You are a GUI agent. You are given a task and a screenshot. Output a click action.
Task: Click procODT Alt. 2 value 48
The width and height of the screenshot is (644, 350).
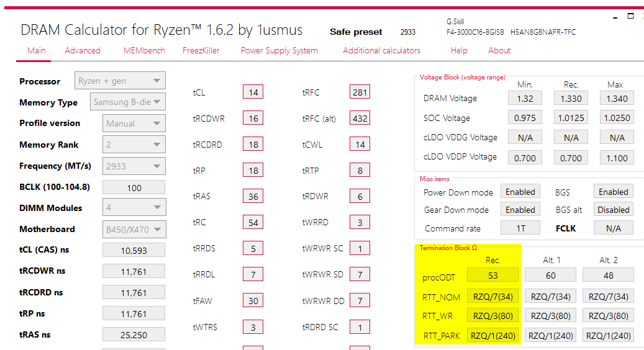tap(608, 276)
